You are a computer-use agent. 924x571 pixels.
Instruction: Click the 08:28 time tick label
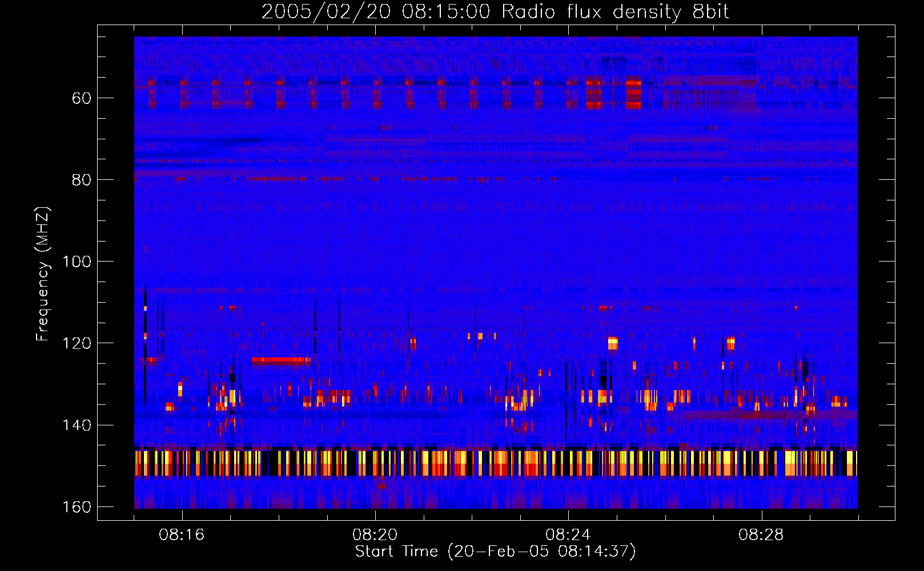point(761,535)
